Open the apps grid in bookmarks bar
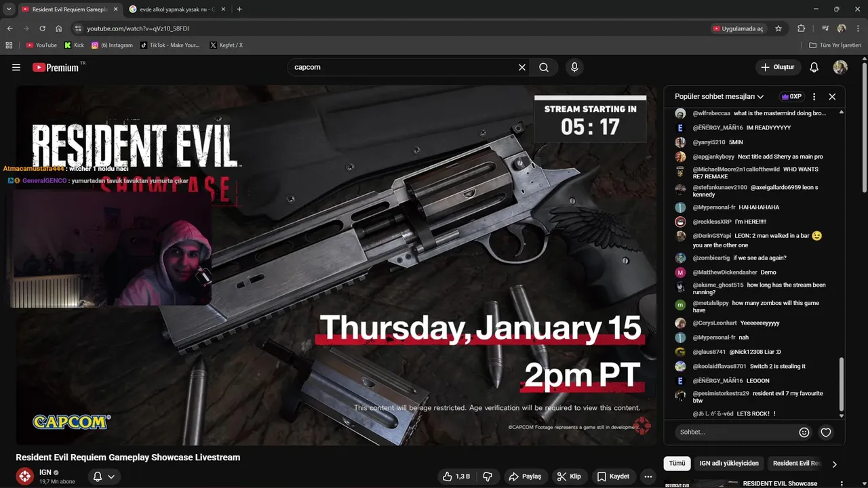Image resolution: width=868 pixels, height=488 pixels. [x=9, y=45]
